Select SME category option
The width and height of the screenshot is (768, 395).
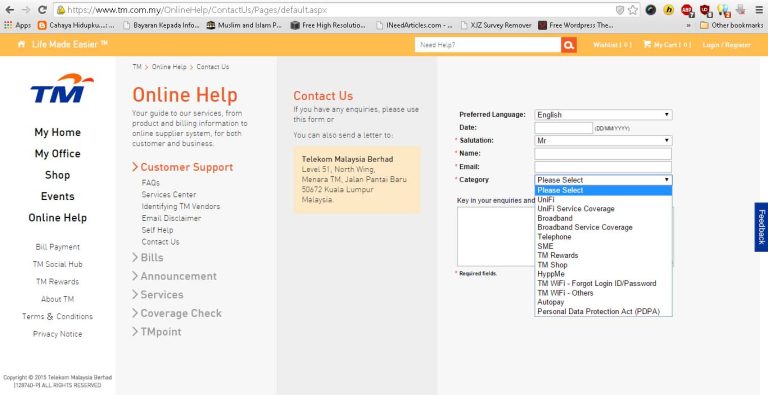(603, 246)
